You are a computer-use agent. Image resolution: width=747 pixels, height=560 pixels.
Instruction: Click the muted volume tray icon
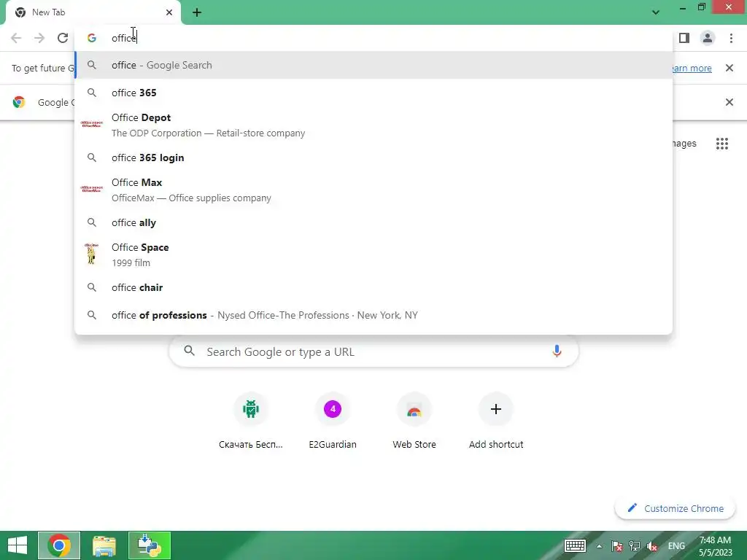tap(652, 546)
